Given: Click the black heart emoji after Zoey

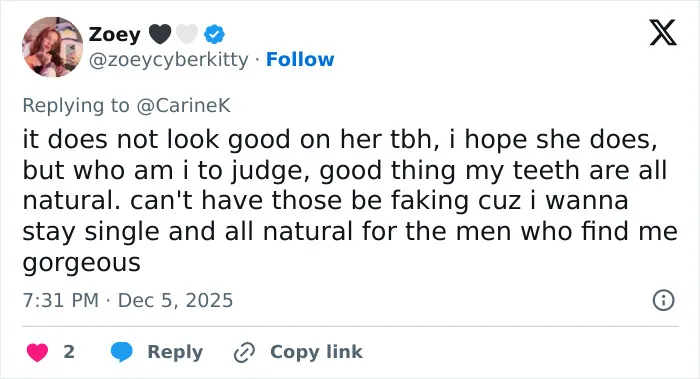Looking at the screenshot, I should 160,34.
